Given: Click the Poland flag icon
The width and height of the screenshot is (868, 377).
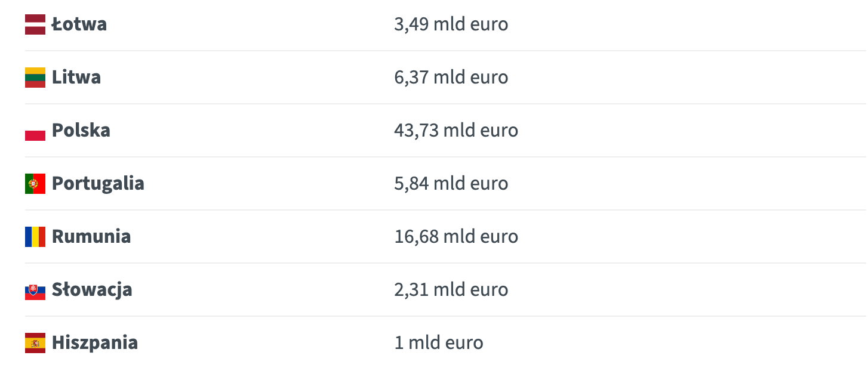Looking at the screenshot, I should (x=35, y=131).
